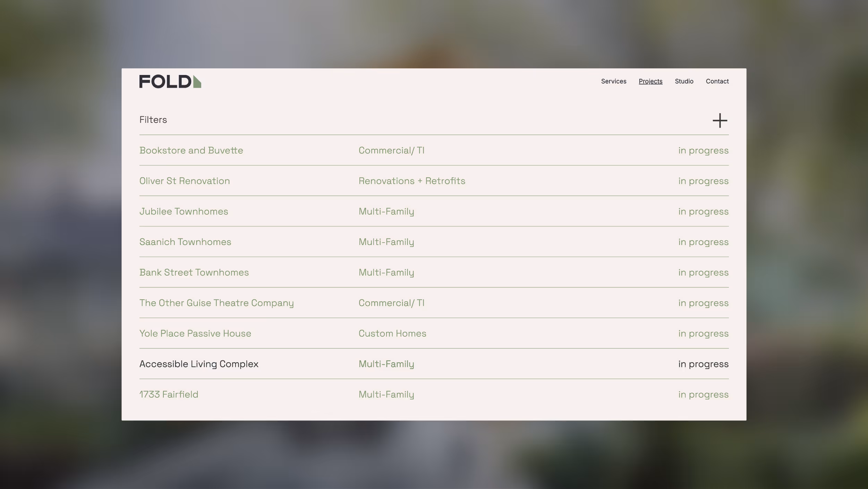The width and height of the screenshot is (868, 489).
Task: Click in progress status for Accessible Living Complex
Action: tap(703, 364)
